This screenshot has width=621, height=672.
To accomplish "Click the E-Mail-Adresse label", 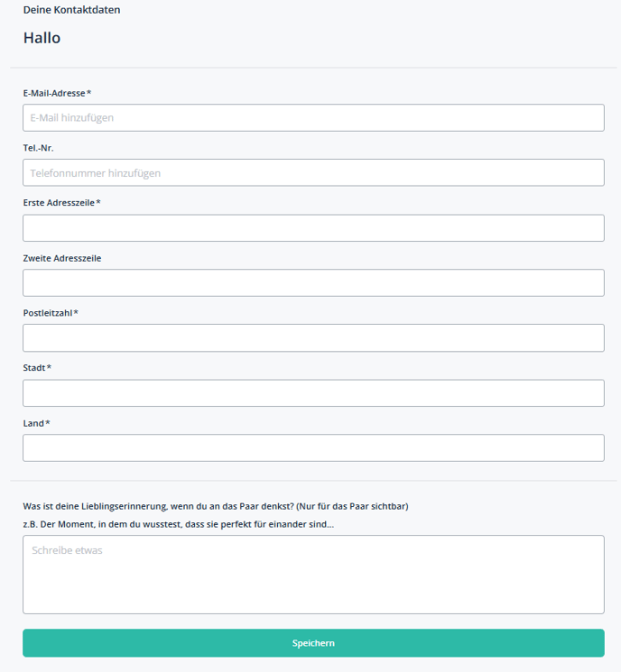I will pos(57,93).
